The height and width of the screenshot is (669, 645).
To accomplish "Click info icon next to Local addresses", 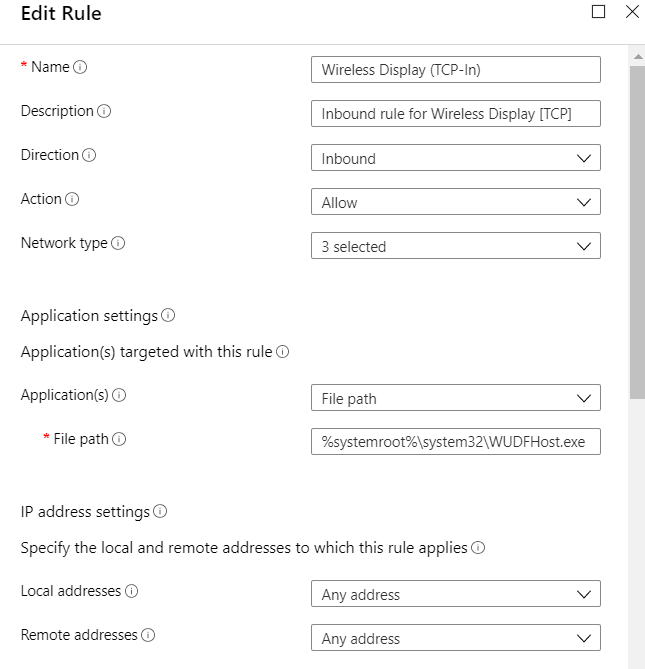I will (x=131, y=591).
